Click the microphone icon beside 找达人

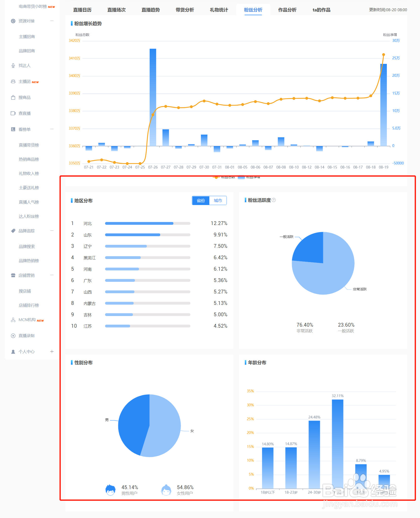(x=13, y=66)
